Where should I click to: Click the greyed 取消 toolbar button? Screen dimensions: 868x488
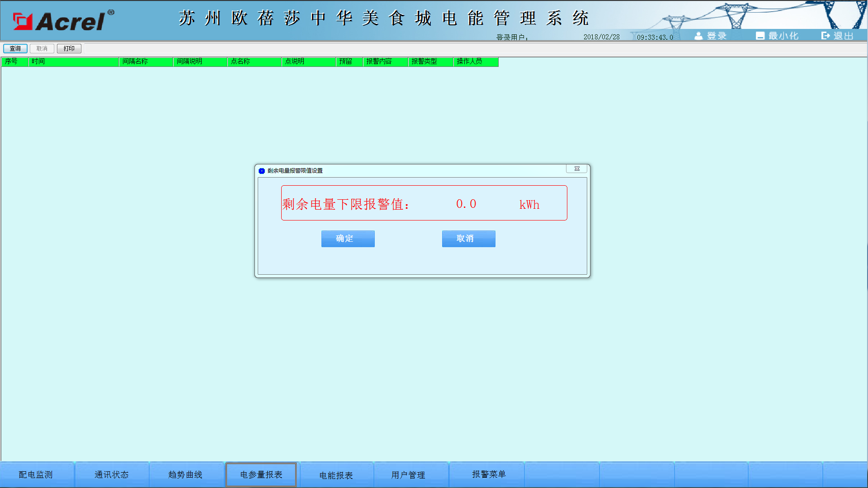click(x=42, y=48)
